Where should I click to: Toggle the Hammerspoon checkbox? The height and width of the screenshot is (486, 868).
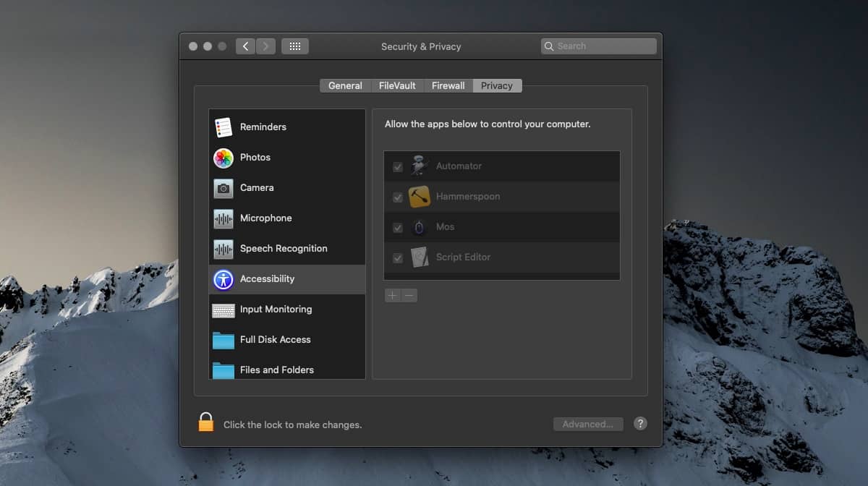[398, 197]
